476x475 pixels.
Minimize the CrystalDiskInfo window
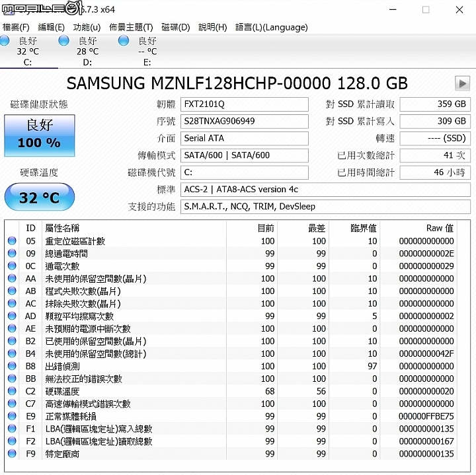[393, 10]
